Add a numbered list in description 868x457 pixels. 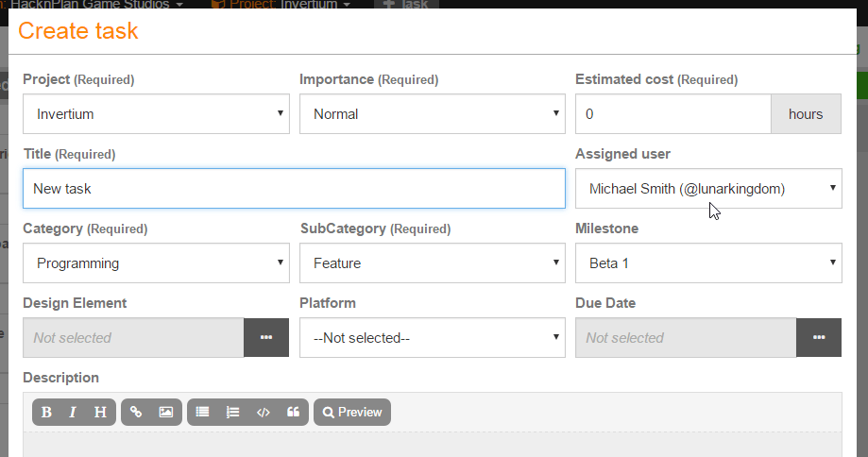pos(232,412)
